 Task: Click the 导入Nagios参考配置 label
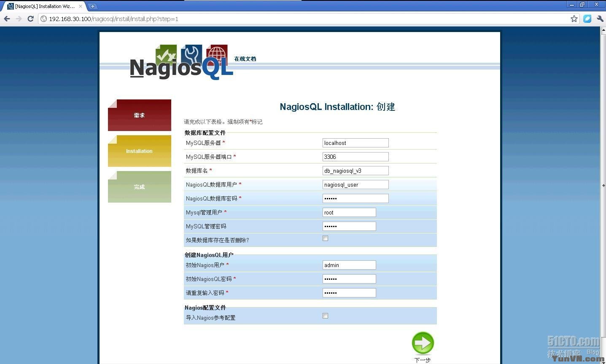pyautogui.click(x=210, y=318)
